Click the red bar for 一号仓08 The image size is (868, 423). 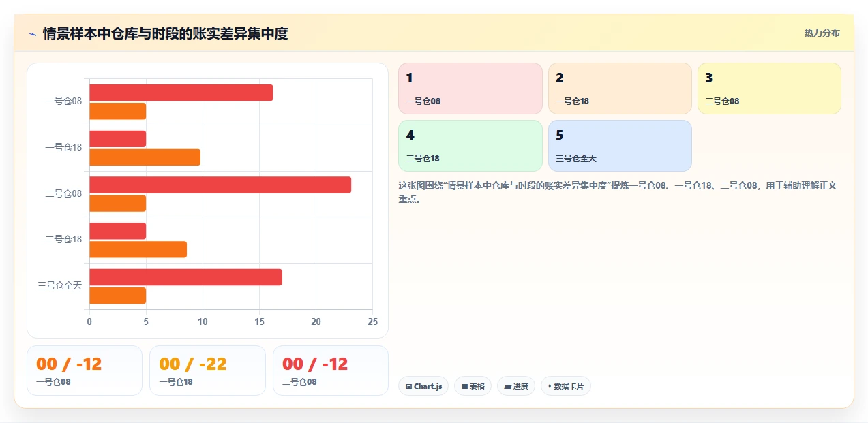[x=181, y=93]
